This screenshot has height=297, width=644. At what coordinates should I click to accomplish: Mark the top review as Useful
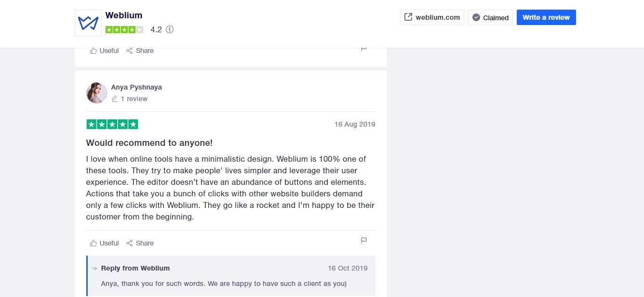(x=104, y=51)
